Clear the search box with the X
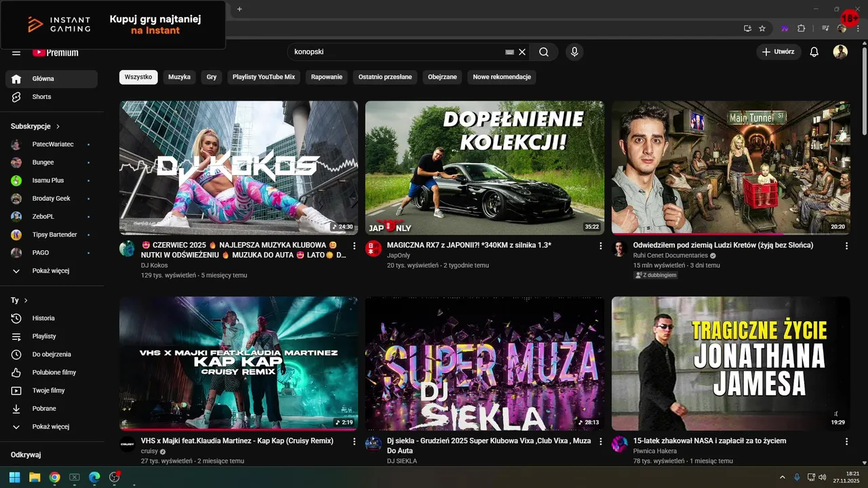 tap(522, 52)
